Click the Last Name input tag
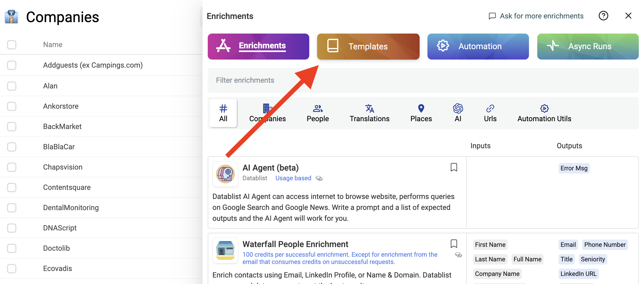The height and width of the screenshot is (284, 644). 490,259
